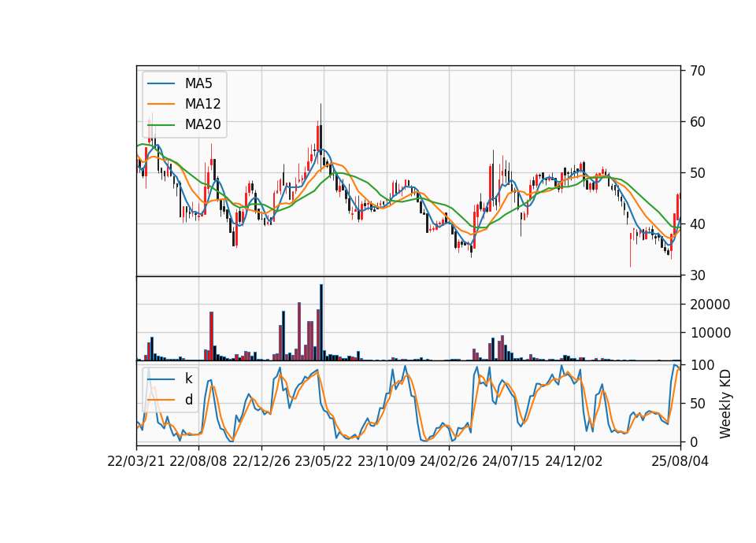Click the 100 KD axis label
The height and width of the screenshot is (543, 756).
tap(702, 365)
